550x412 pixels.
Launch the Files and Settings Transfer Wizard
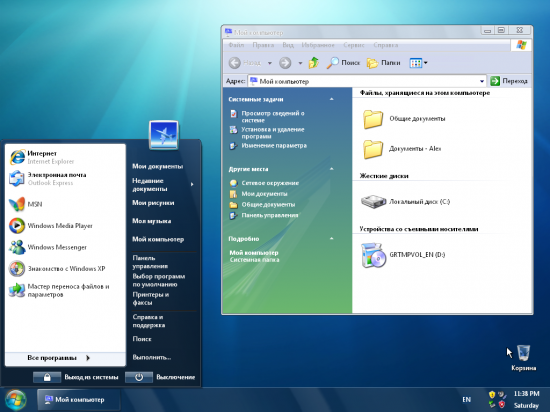click(66, 290)
